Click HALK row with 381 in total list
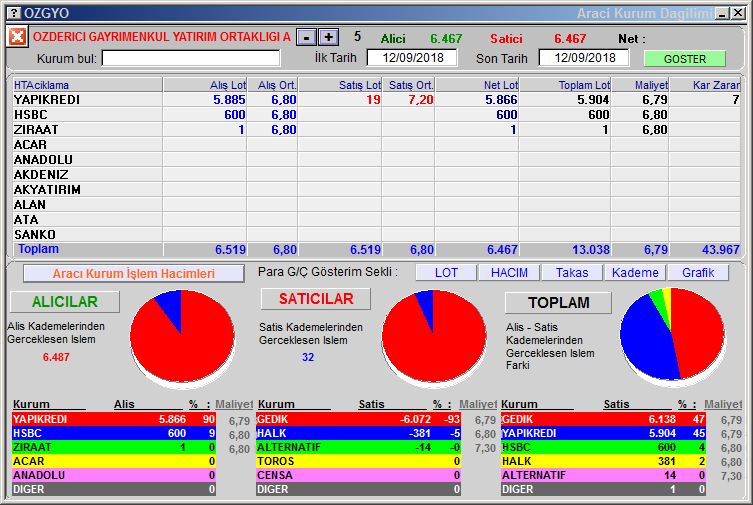This screenshot has height=505, width=753. (603, 461)
